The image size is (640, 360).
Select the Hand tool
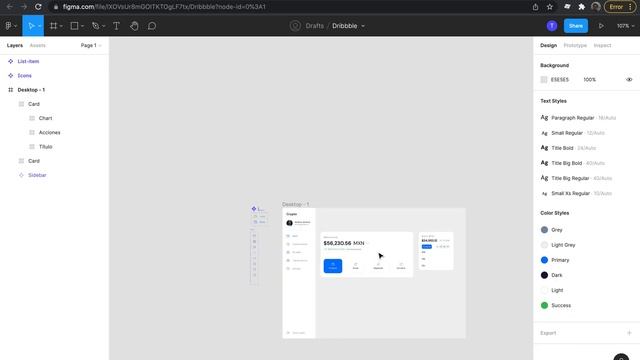click(x=134, y=26)
